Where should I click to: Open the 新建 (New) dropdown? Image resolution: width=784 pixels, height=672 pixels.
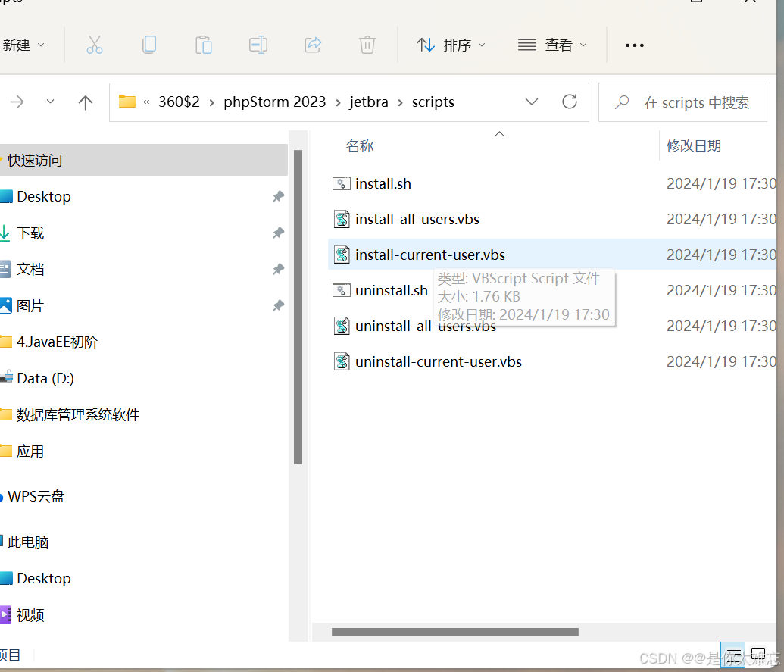tap(23, 45)
